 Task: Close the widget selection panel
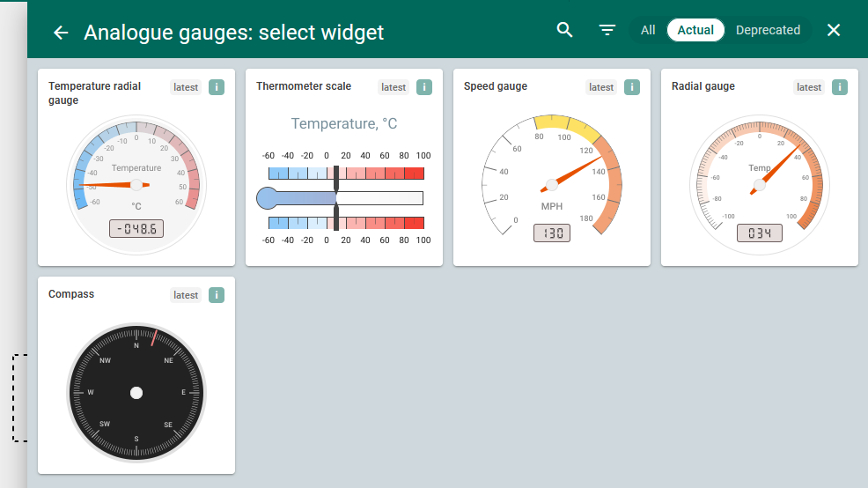point(834,30)
